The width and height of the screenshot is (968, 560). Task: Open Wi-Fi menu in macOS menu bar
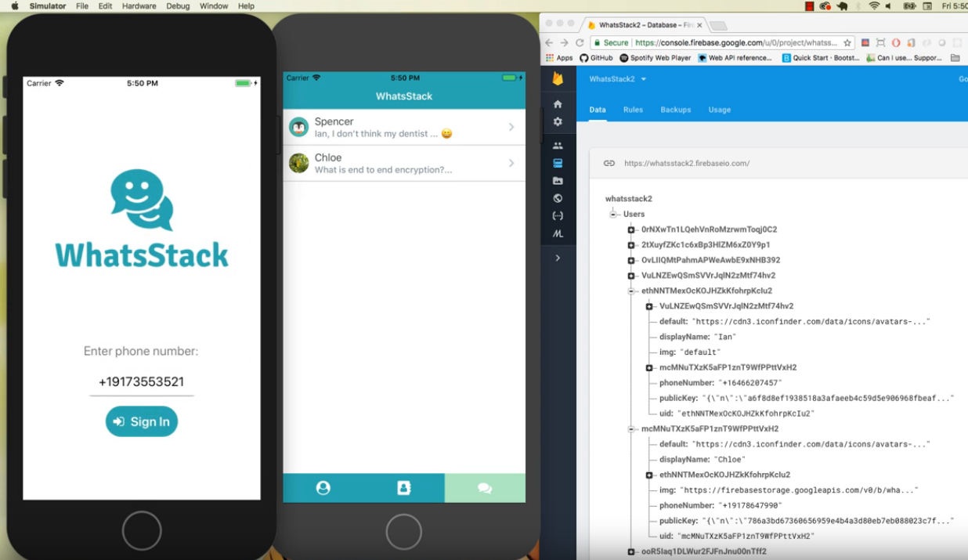875,6
